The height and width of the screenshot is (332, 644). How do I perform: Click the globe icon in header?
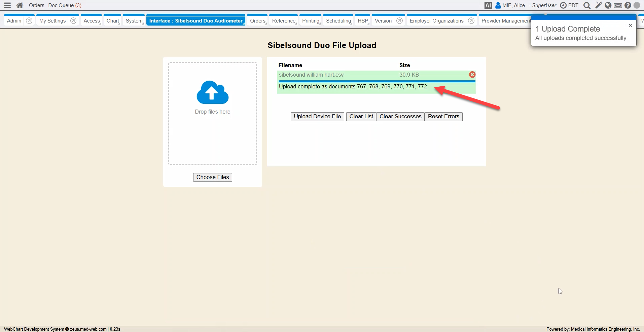(x=608, y=5)
